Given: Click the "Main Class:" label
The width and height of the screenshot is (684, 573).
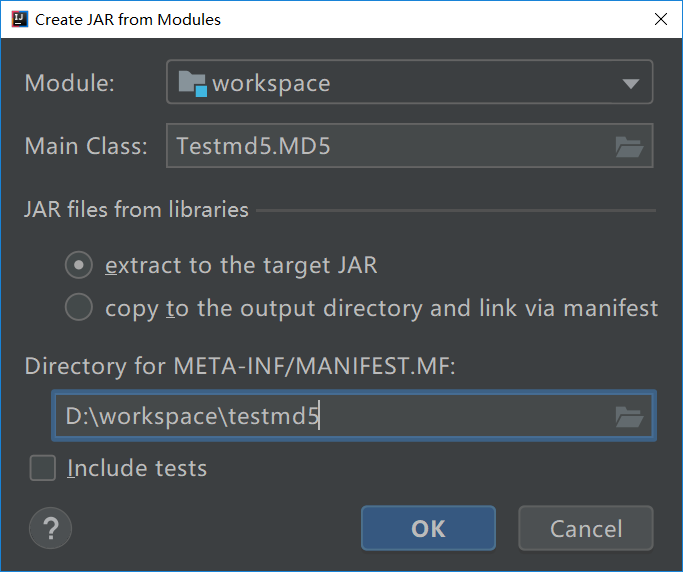Looking at the screenshot, I should pos(86,146).
